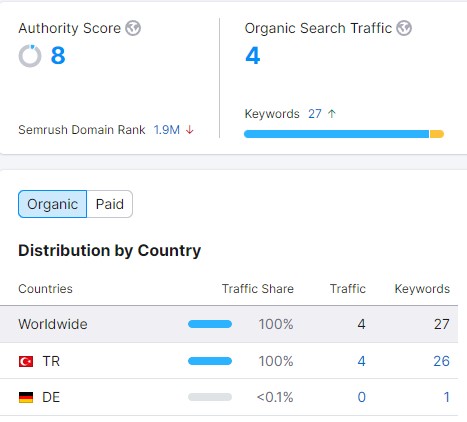Image resolution: width=467 pixels, height=422 pixels.
Task: Click globe icon beside Authority Score
Action: click(133, 28)
